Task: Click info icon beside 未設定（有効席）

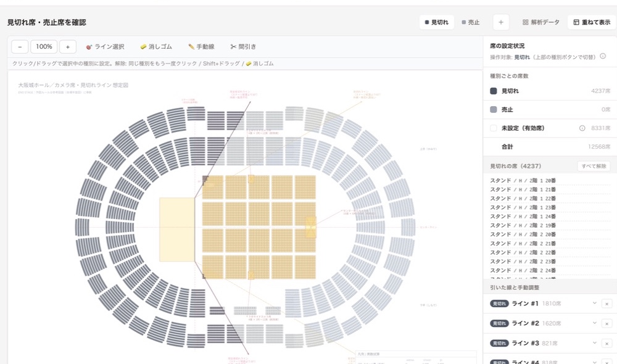Action: coord(582,128)
